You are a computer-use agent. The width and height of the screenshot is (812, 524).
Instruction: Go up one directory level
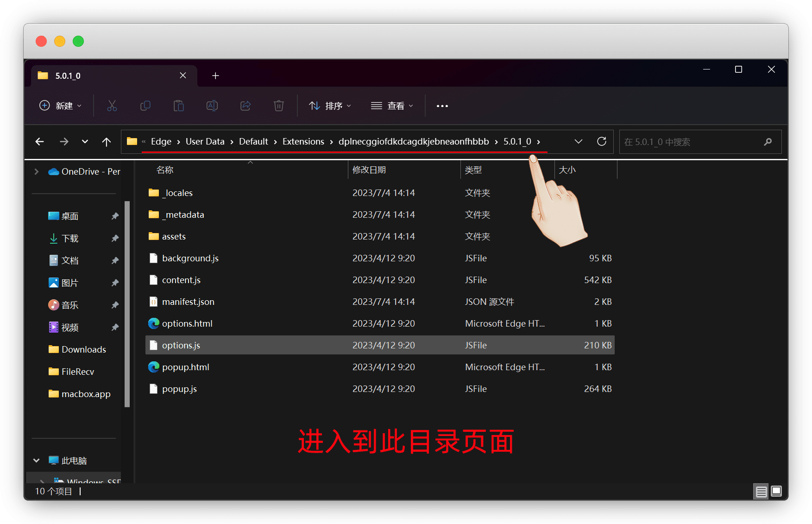click(x=107, y=142)
